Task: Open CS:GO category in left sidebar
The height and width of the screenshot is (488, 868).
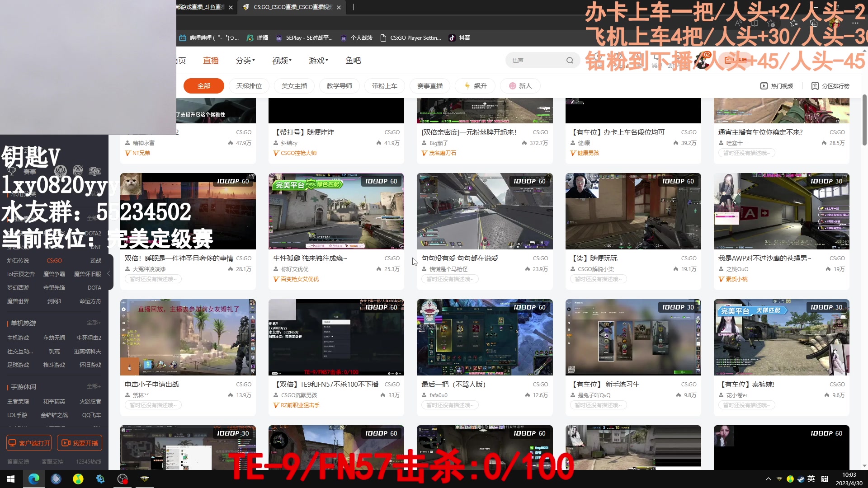Action: [54, 261]
